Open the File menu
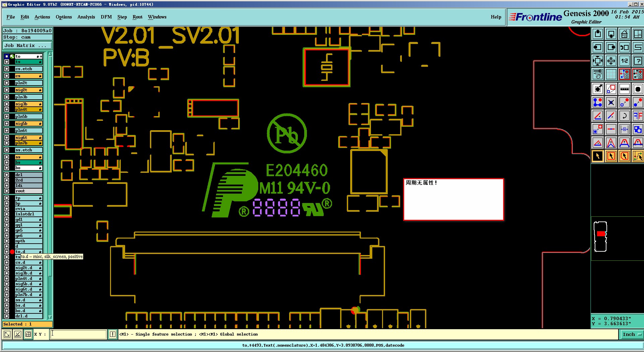The width and height of the screenshot is (644, 352). (x=11, y=17)
